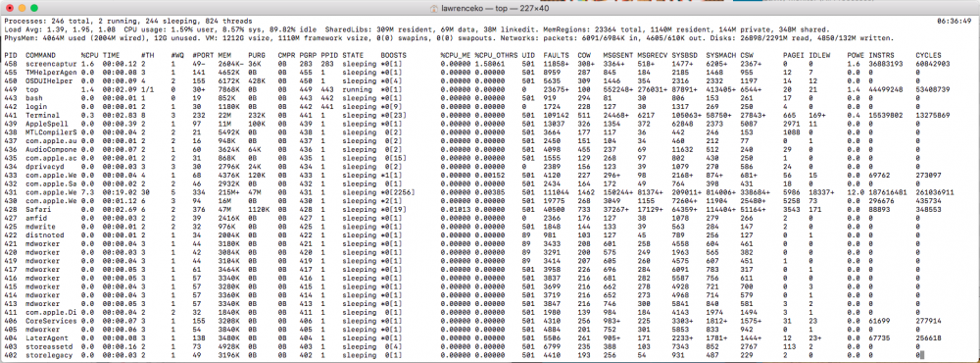Maximize the Terminal window with the green button
The width and height of the screenshot is (980, 363).
[x=33, y=9]
